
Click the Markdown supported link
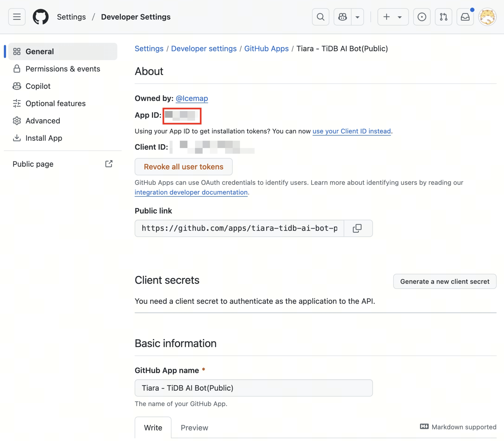[458, 427]
